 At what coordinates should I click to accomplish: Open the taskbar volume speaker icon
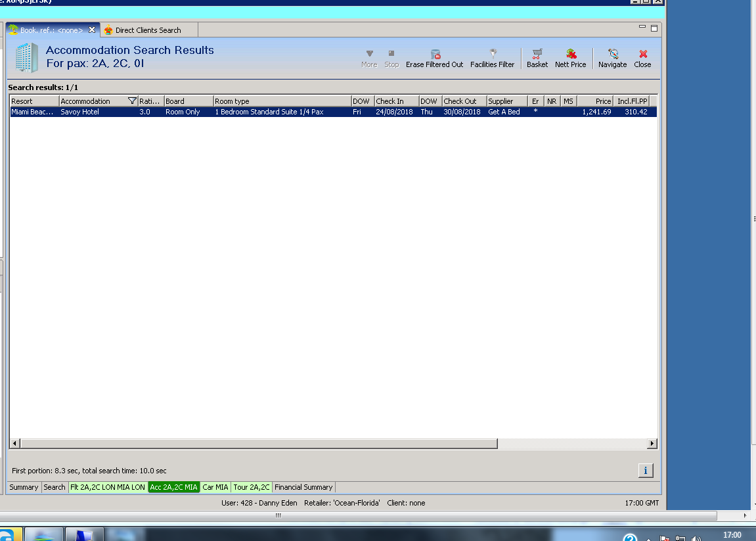(x=696, y=538)
